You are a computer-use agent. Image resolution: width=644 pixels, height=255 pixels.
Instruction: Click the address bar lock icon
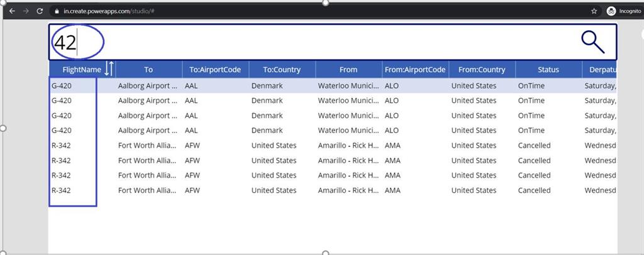(57, 11)
